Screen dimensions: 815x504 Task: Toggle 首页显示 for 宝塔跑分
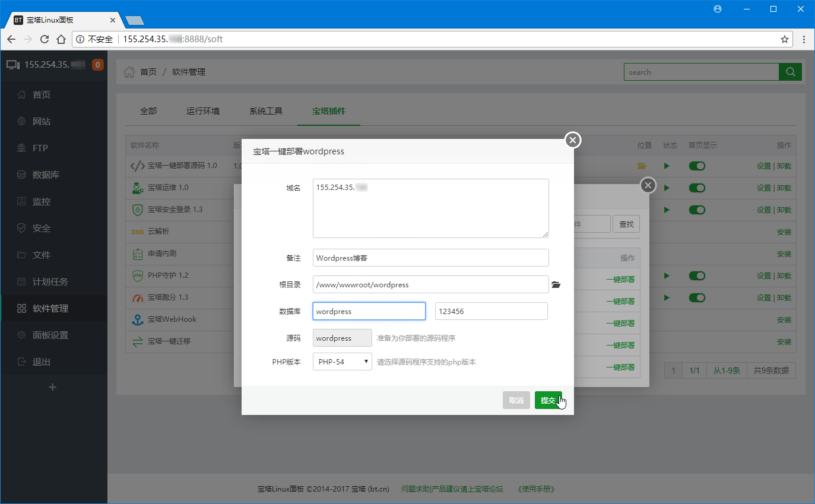coord(697,298)
